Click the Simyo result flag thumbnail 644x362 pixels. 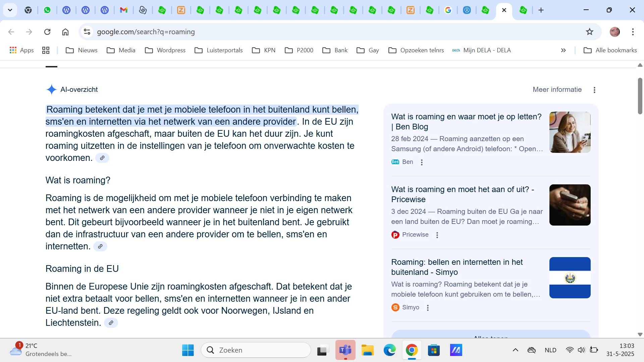pyautogui.click(x=570, y=278)
